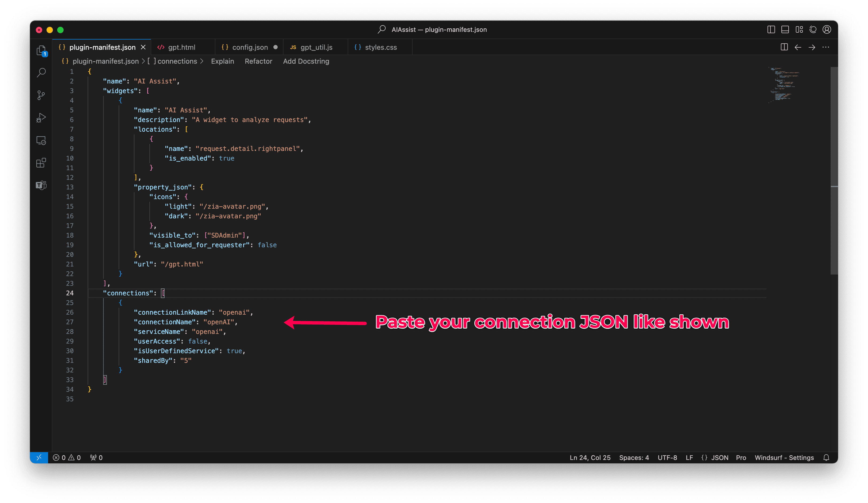Click the notifications bell in status bar
Screen dimensions: 868x503
point(826,458)
